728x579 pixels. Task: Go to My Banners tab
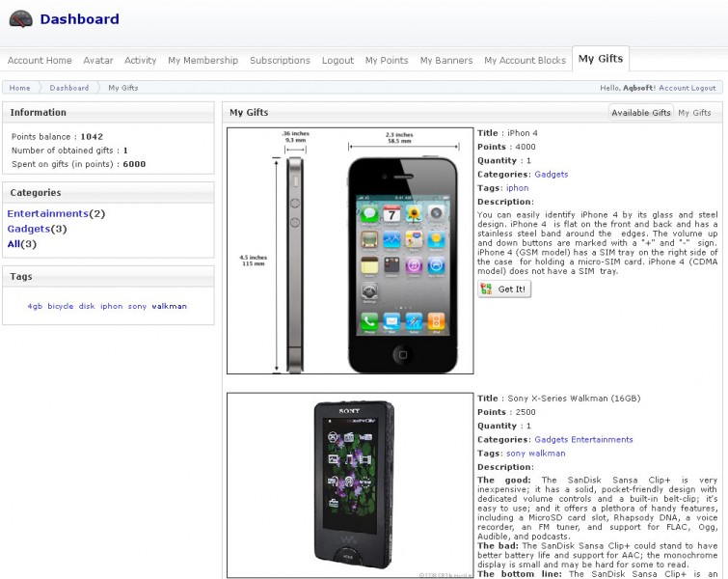click(x=446, y=61)
